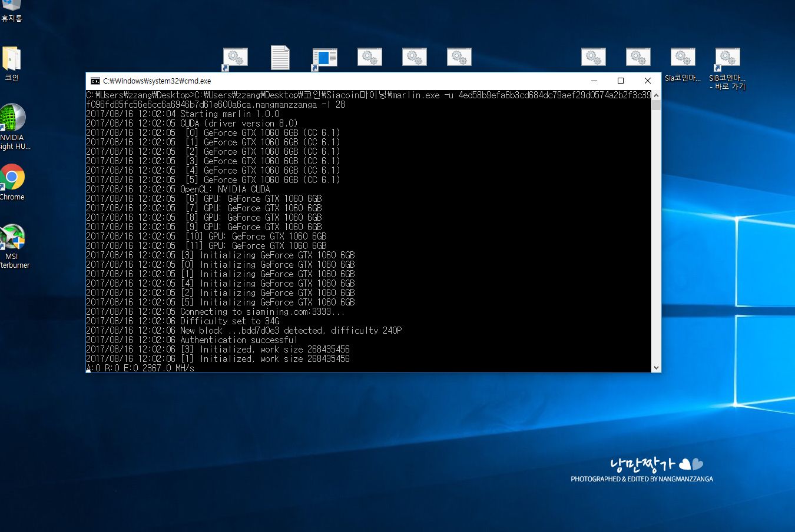This screenshot has width=795, height=532.
Task: Maximize the cmd.exe window
Action: pyautogui.click(x=621, y=81)
